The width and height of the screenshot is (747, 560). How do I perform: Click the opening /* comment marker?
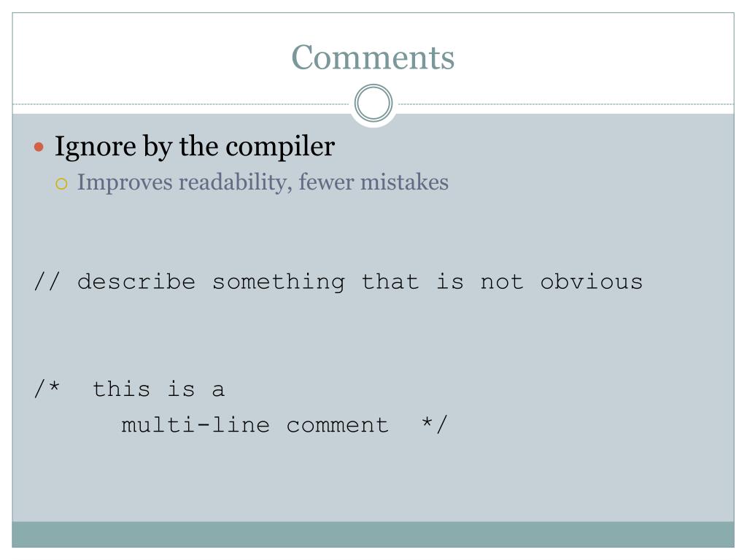click(x=47, y=388)
